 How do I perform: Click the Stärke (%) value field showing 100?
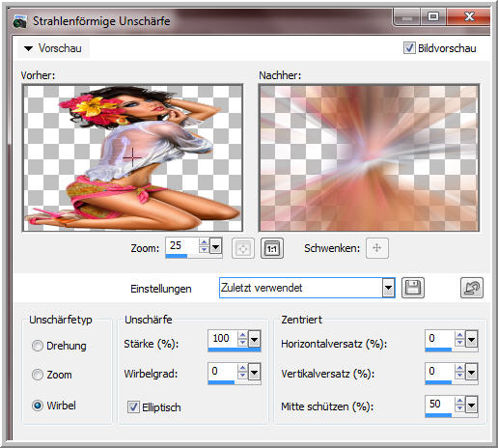tap(223, 339)
